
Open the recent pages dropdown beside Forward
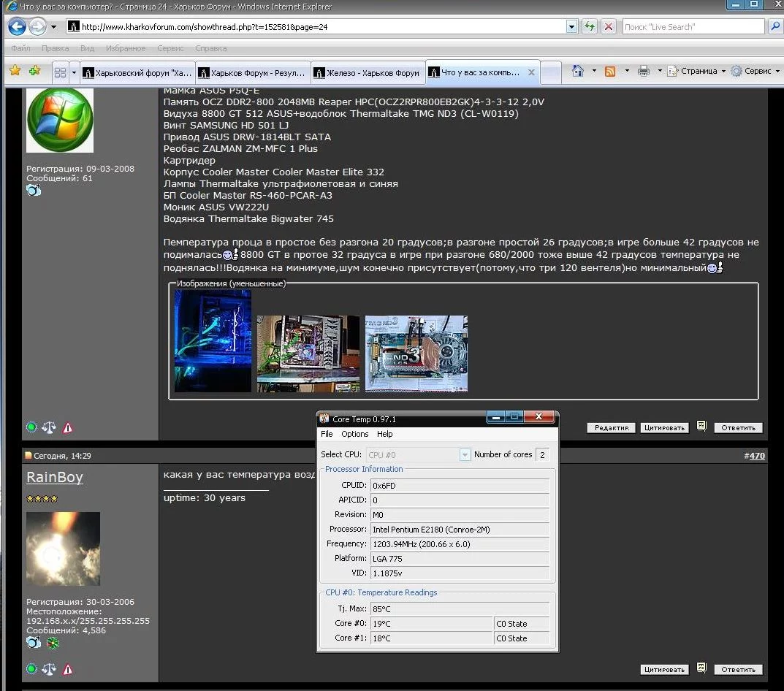pos(53,26)
